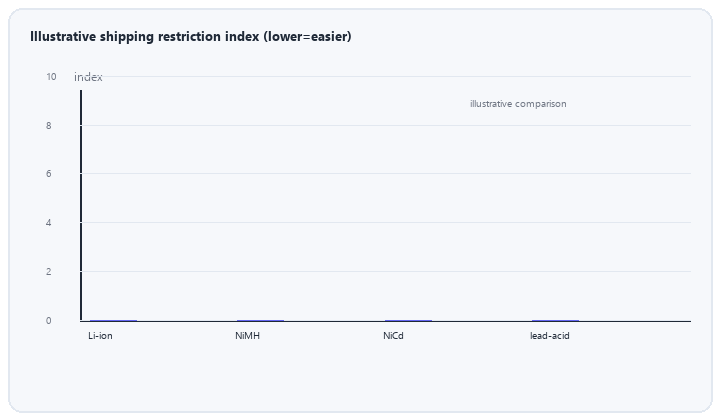
Task: Click the y-axis tick value 10
Action: [51, 77]
